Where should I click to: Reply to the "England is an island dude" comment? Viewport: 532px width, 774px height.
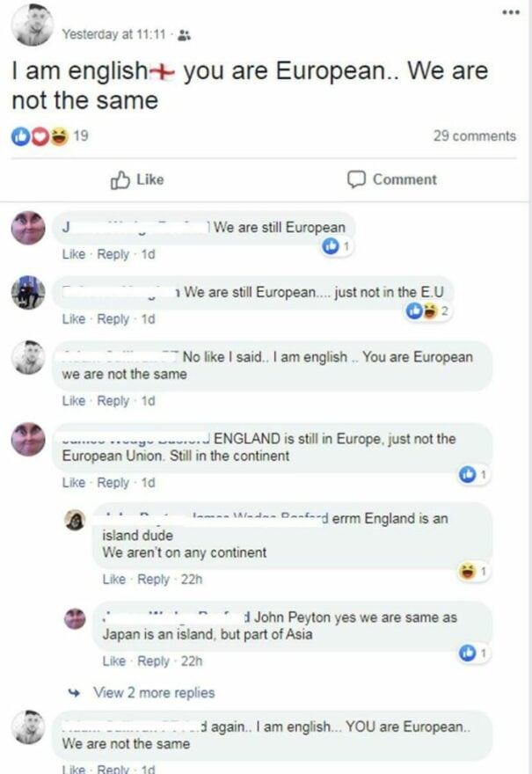(153, 580)
